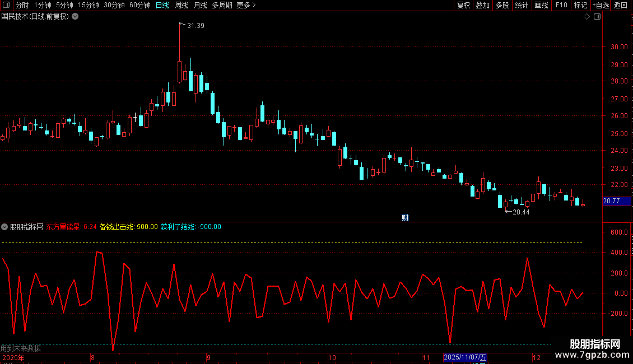The height and width of the screenshot is (364, 633).
Task: Click the 600.0 indicator axis label
Action: pos(619,232)
